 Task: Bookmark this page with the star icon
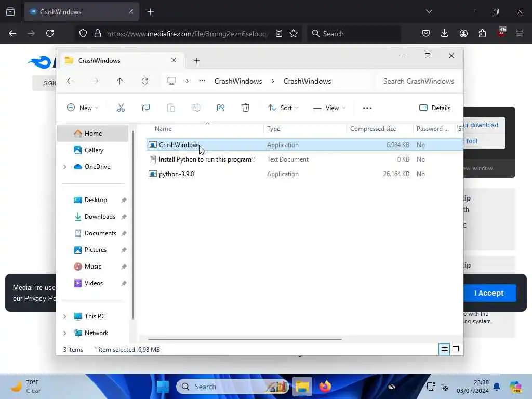pos(294,33)
